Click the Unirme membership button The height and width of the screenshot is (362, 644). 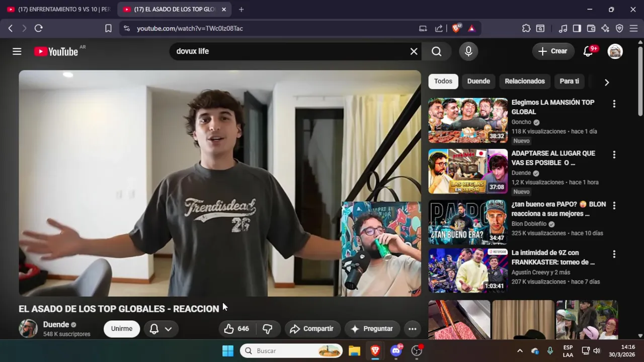tap(122, 329)
